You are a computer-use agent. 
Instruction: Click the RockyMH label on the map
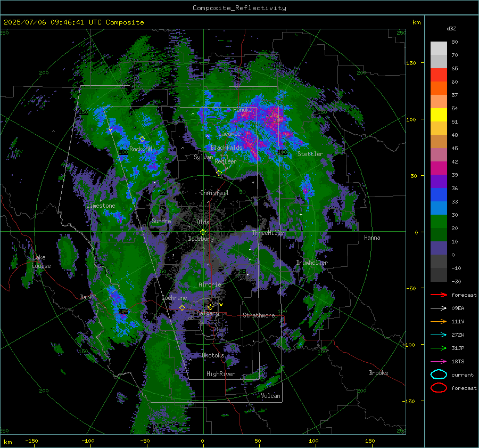coord(141,149)
